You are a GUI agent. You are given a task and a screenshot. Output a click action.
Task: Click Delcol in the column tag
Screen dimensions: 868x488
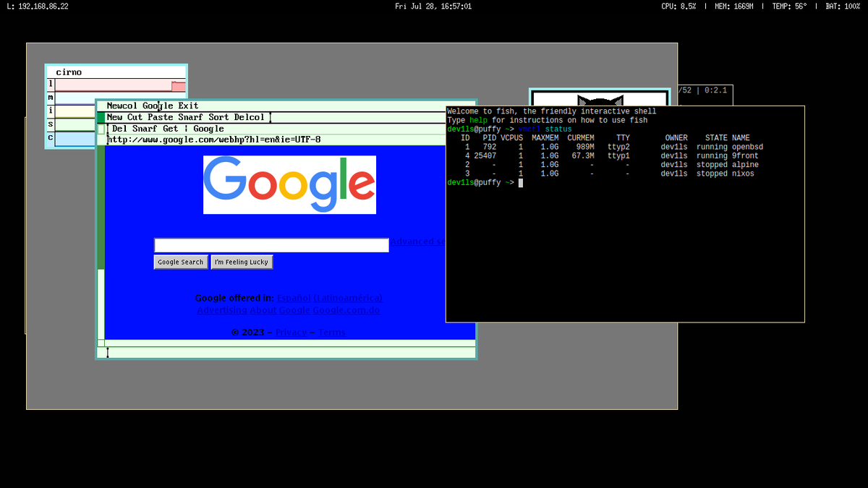click(250, 117)
